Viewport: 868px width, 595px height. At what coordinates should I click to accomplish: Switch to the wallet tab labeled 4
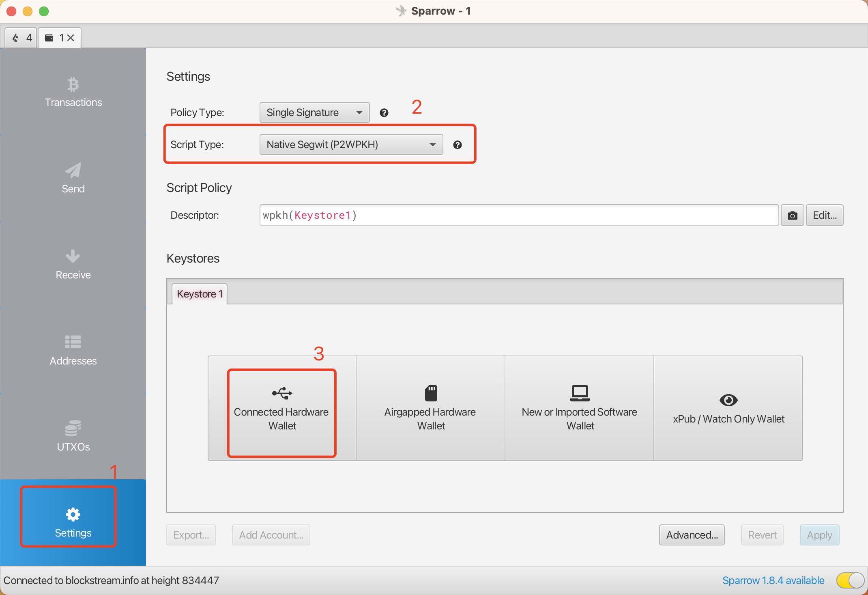coord(21,38)
